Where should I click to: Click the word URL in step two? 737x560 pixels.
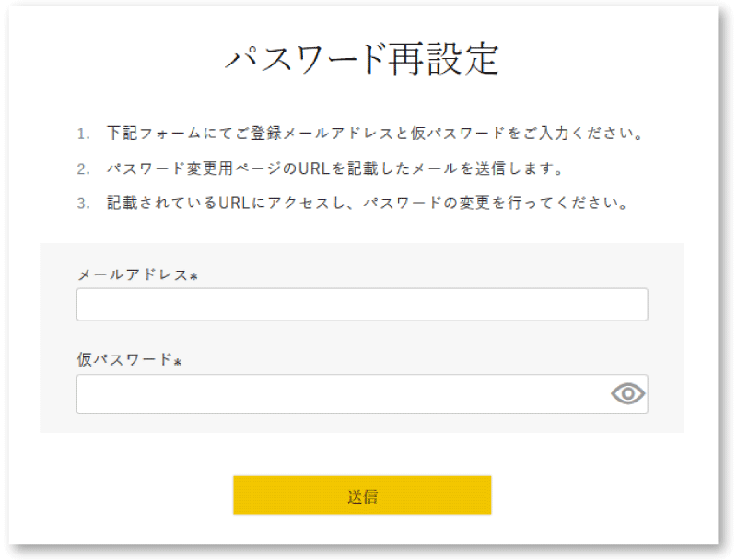pos(314,169)
